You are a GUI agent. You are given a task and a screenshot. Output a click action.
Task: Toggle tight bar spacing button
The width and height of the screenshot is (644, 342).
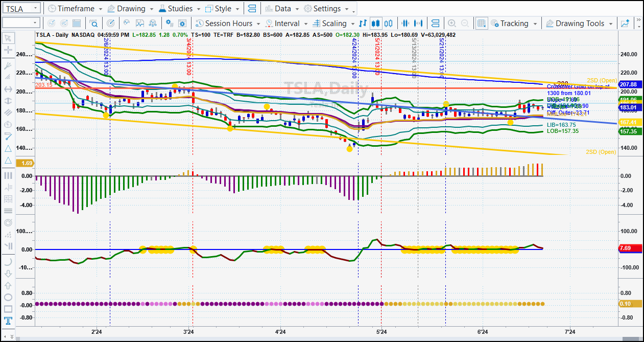pyautogui.click(x=405, y=24)
